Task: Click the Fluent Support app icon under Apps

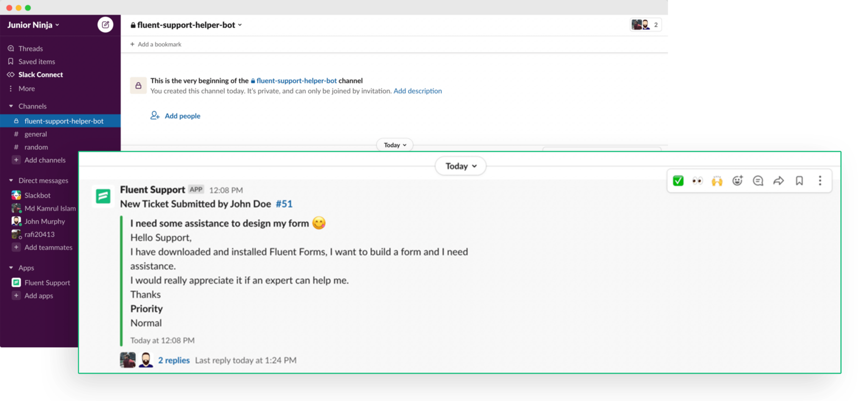Action: tap(16, 282)
